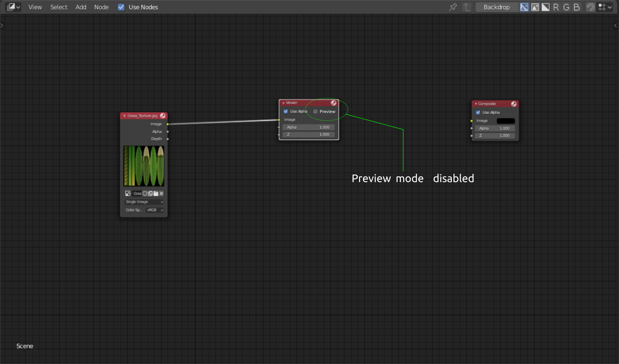619x364 pixels.
Task: Select Alpha channel display icon
Action: 546,7
